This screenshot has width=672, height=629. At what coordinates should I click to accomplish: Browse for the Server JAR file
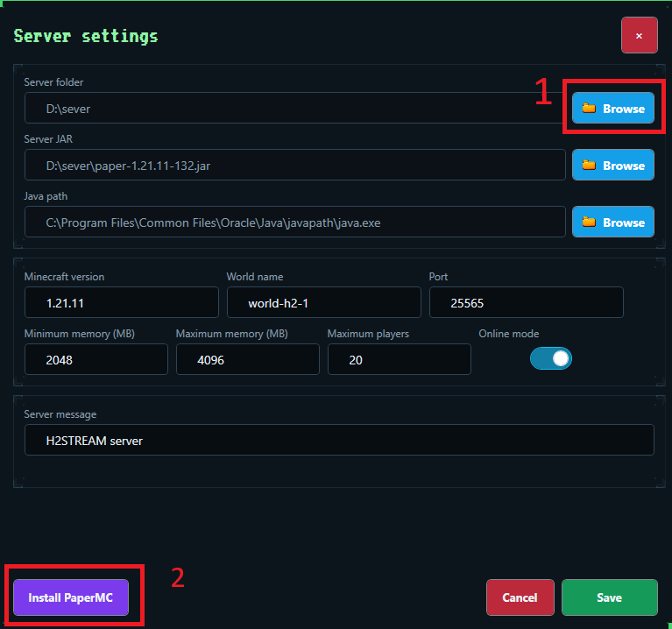click(612, 165)
